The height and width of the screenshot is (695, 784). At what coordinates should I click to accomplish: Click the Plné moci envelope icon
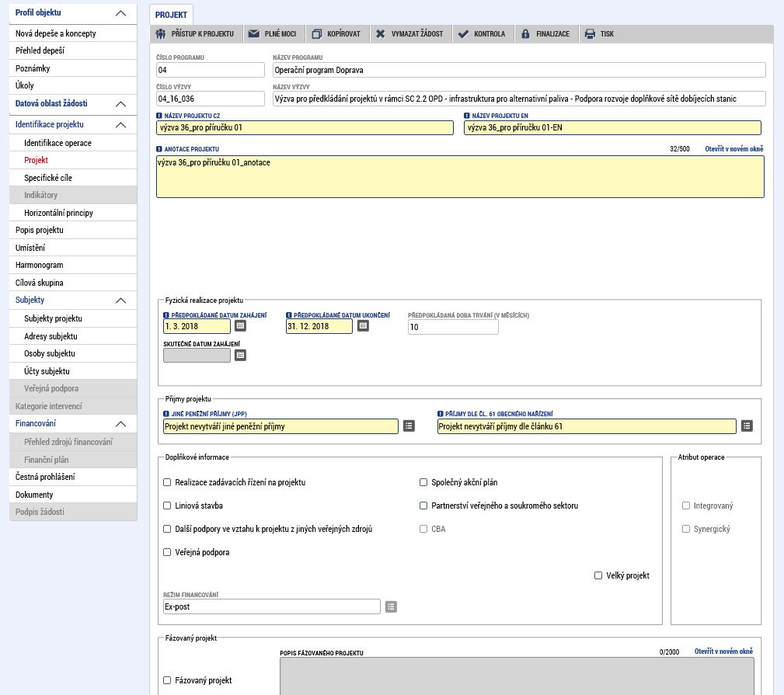point(254,34)
